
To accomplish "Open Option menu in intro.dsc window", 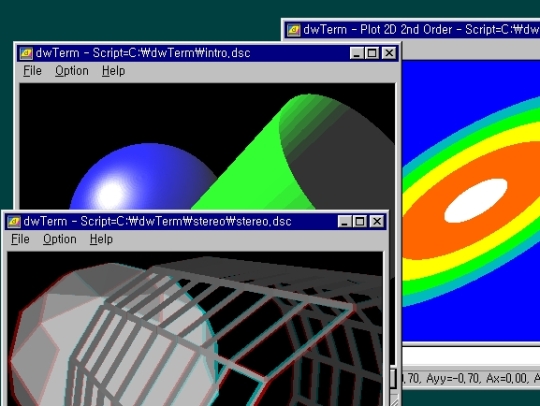I will (x=72, y=71).
